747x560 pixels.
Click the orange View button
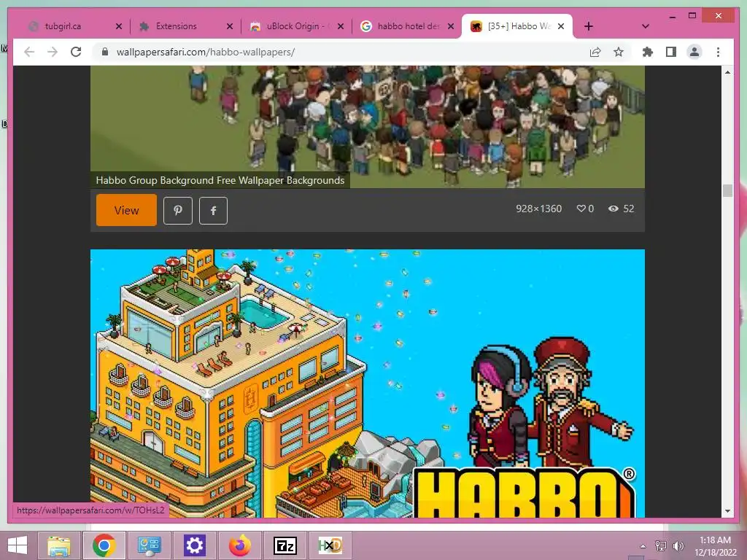point(126,210)
